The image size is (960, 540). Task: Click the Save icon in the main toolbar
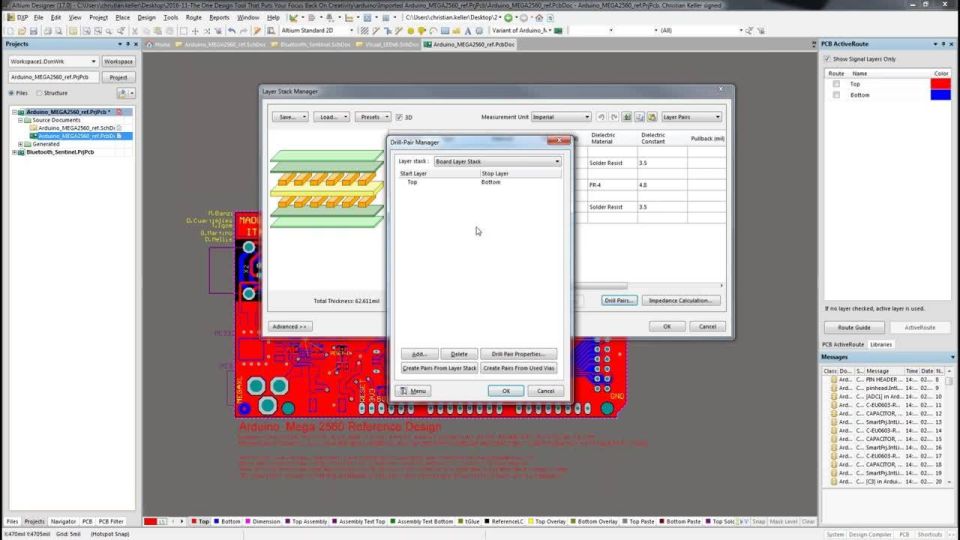pyautogui.click(x=34, y=31)
